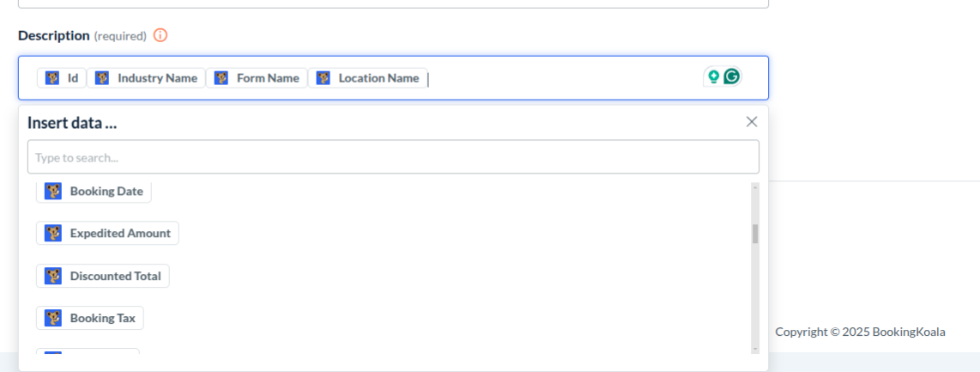The width and height of the screenshot is (980, 372).
Task: Click the koala icon on Location Name tag
Action: [324, 78]
